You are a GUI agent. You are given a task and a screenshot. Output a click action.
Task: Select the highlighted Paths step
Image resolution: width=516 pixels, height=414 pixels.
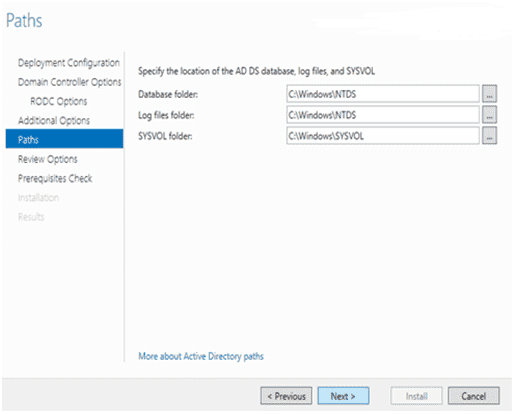pyautogui.click(x=64, y=139)
